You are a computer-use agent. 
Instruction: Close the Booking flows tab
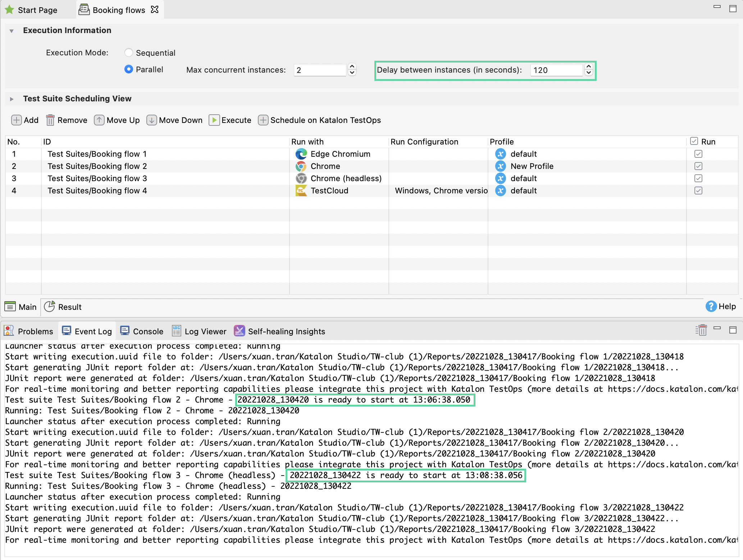click(x=155, y=10)
